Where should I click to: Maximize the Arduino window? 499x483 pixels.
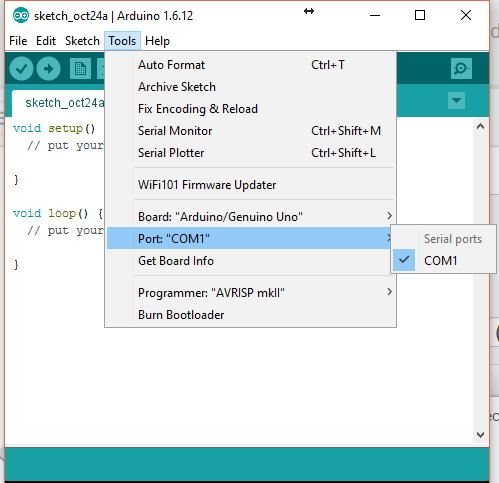pos(420,15)
